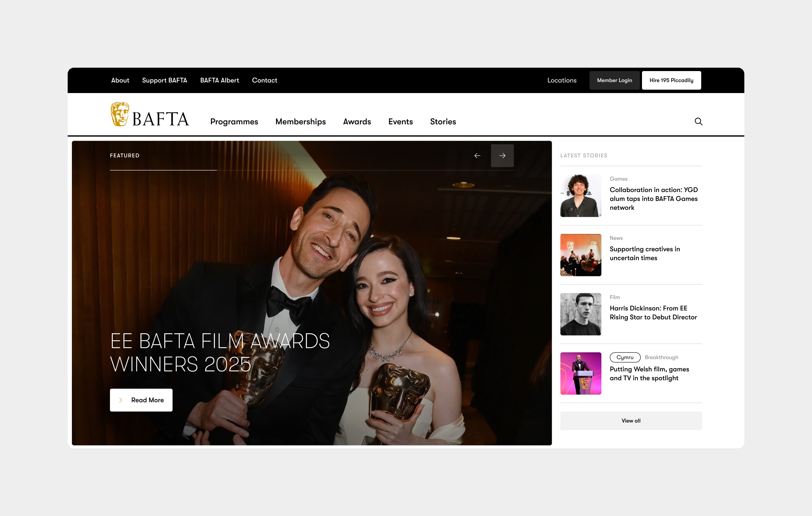
Task: Open the Supporting creatives in uncertain times story
Action: pos(645,253)
